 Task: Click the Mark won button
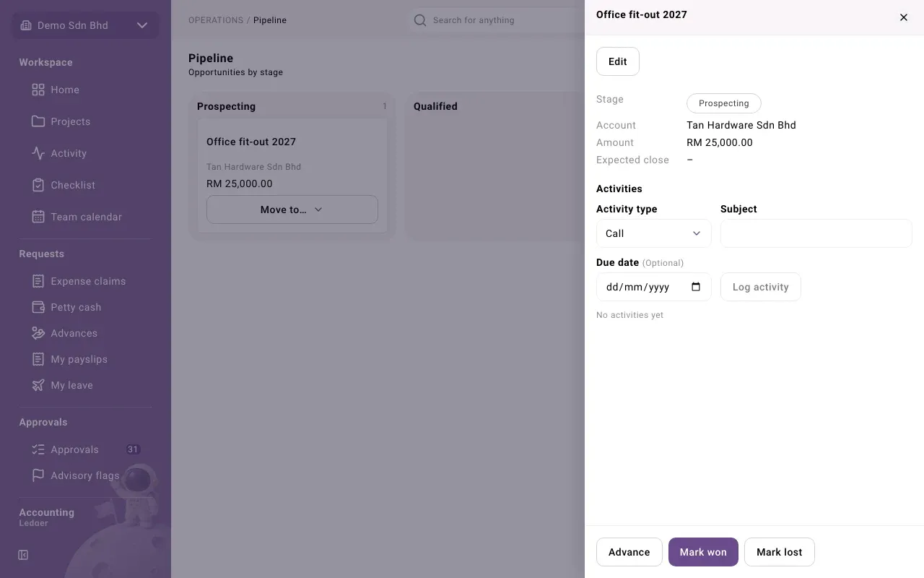pos(703,552)
